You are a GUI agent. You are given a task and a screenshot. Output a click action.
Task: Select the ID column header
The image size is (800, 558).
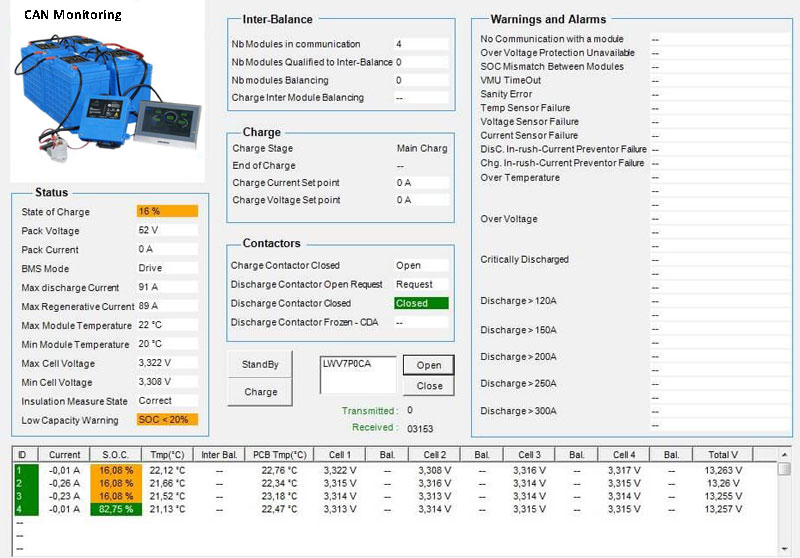click(x=26, y=454)
